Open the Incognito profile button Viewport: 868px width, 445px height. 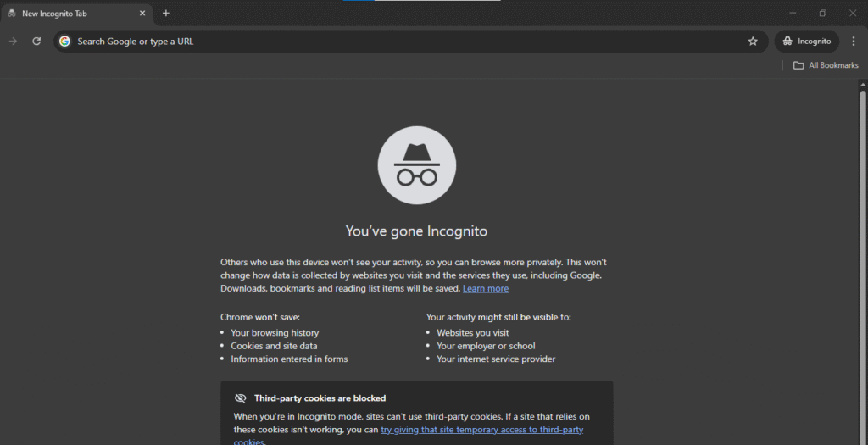coord(807,42)
